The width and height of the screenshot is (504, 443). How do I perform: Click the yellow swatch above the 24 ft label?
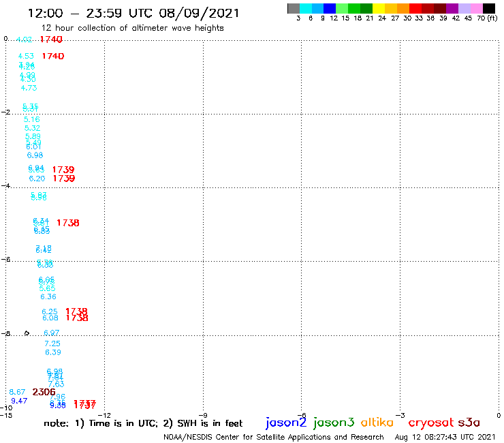[x=379, y=8]
